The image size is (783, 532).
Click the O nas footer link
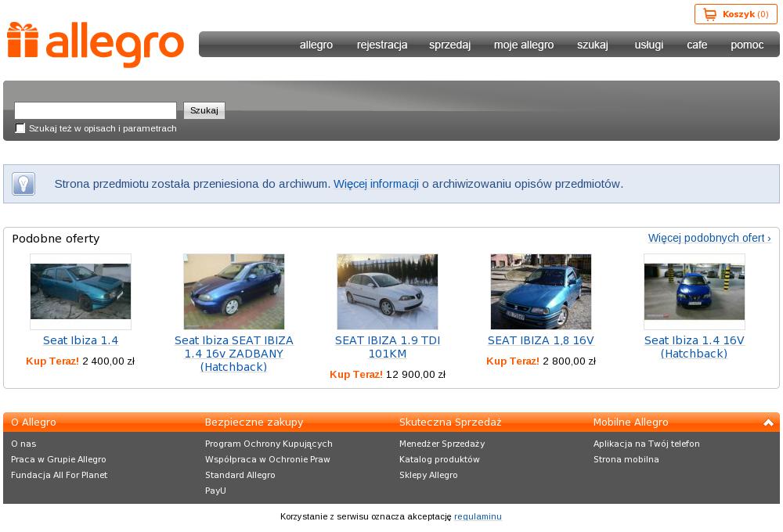[x=23, y=444]
